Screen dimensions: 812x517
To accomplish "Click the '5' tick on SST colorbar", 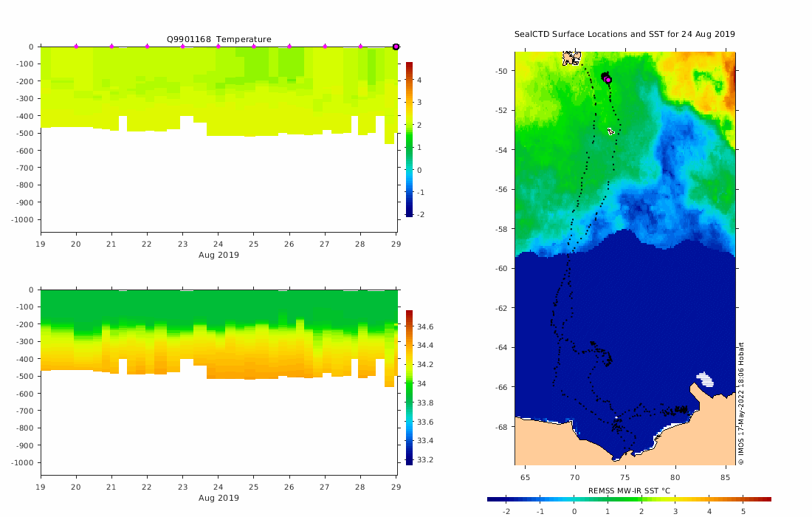I will (743, 511).
